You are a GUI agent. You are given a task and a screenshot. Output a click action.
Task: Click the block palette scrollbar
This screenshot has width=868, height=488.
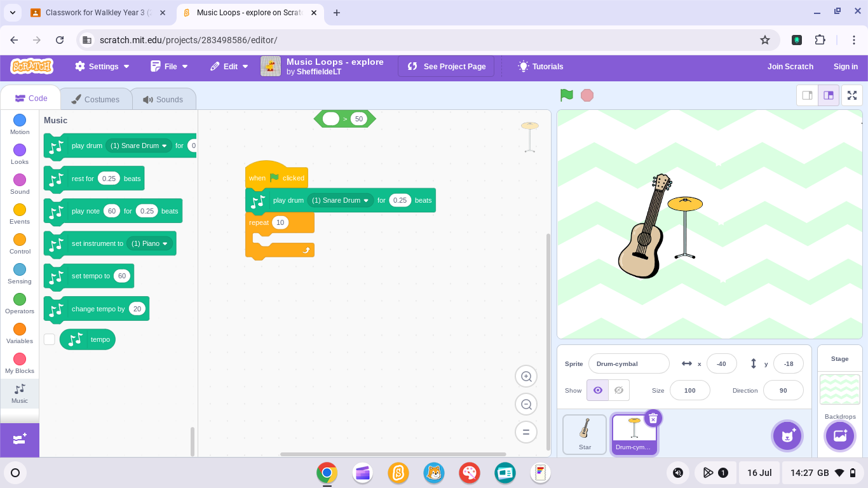[x=193, y=441]
